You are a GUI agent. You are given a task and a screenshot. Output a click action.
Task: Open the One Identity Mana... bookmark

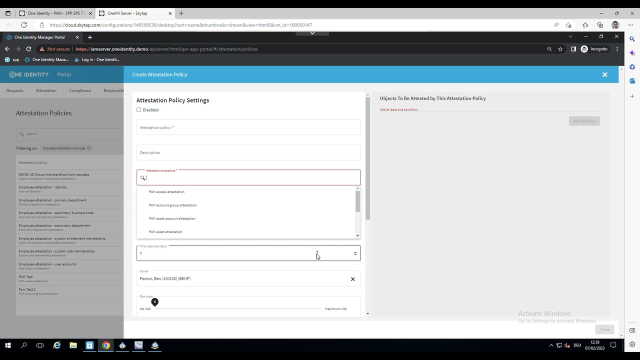(x=47, y=60)
